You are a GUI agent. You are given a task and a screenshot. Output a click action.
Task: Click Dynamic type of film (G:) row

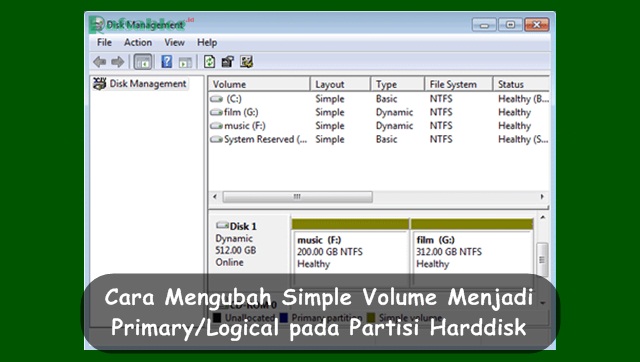[394, 112]
